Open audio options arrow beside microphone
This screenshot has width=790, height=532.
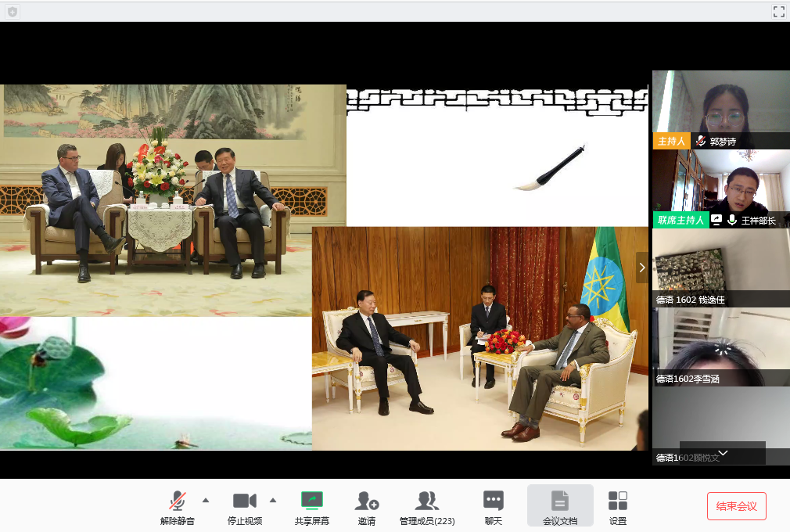206,500
